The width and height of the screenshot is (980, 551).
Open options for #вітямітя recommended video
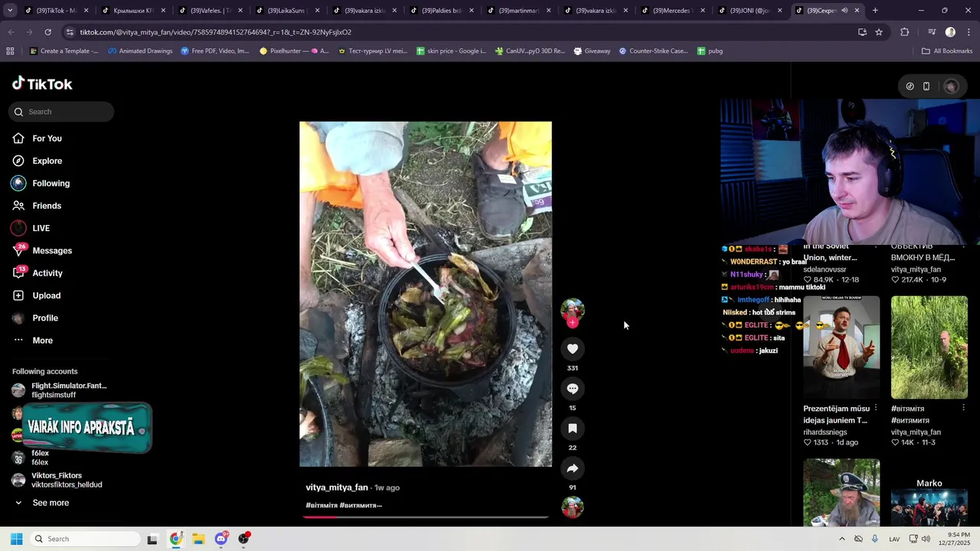[963, 409]
